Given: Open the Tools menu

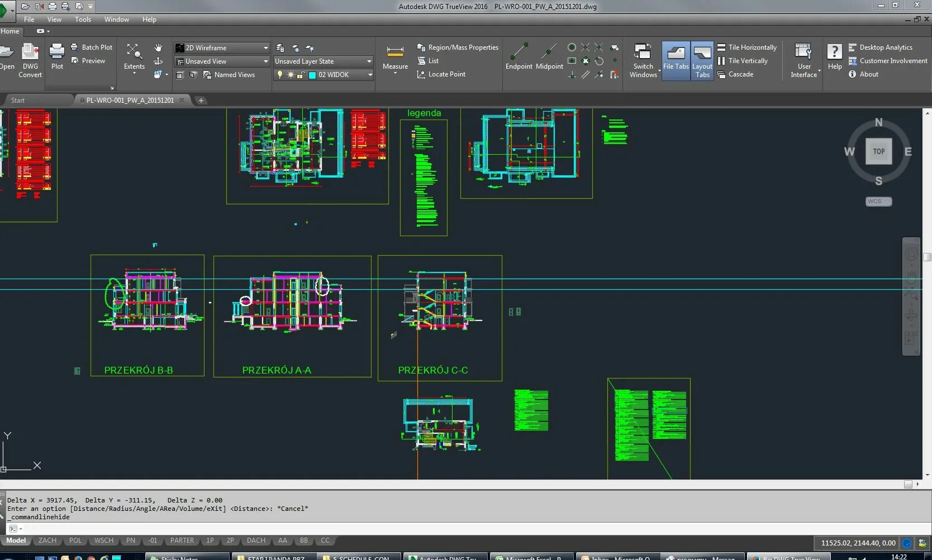Looking at the screenshot, I should coord(83,20).
